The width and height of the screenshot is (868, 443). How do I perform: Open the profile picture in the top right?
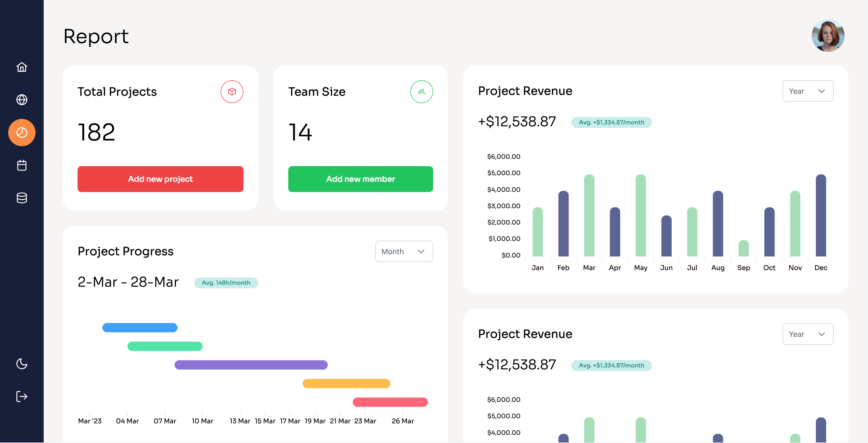[828, 35]
